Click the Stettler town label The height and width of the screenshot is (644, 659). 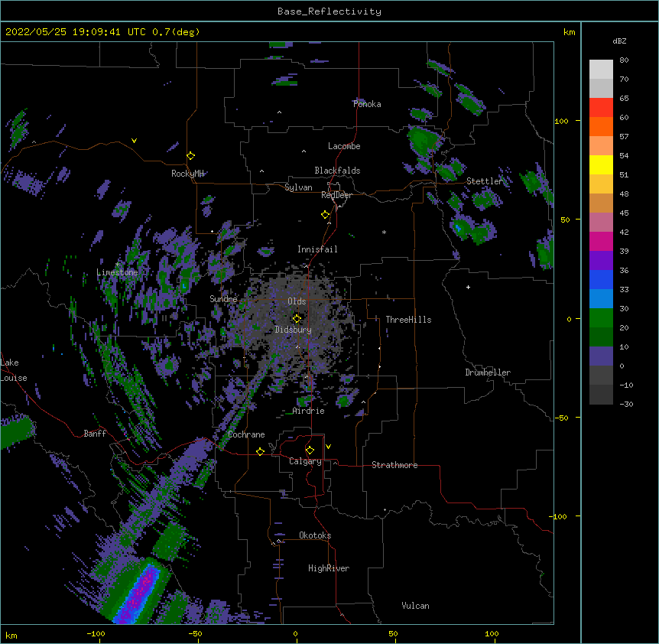[484, 181]
